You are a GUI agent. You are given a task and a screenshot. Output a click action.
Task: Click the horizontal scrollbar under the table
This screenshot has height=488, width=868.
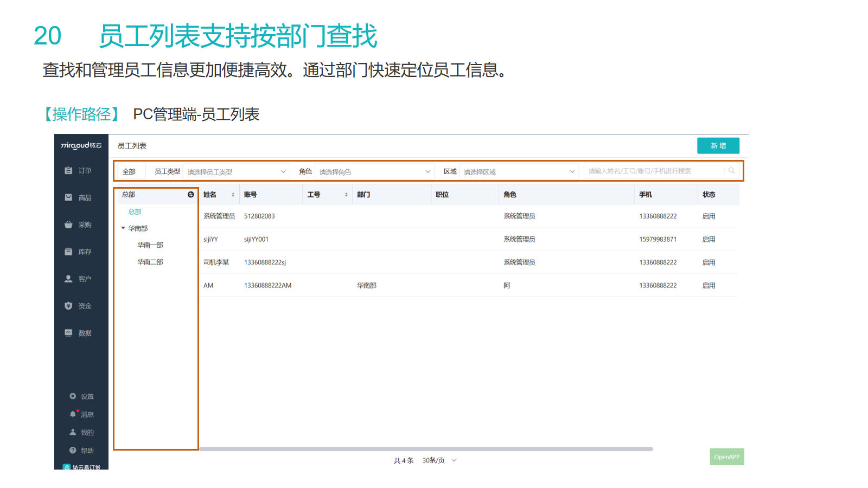coord(426,449)
